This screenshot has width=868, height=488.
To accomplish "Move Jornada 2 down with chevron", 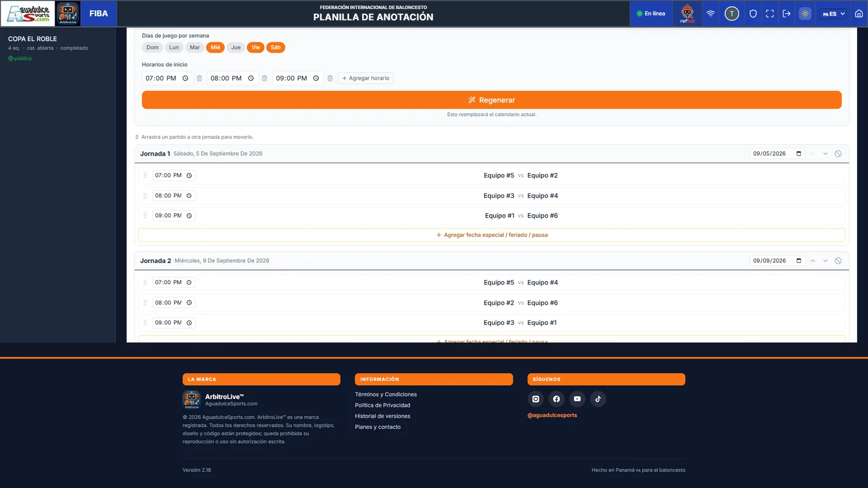I will click(x=826, y=261).
